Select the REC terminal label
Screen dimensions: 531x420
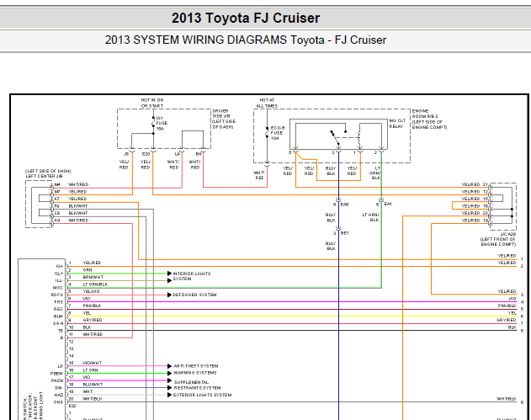pos(58,309)
